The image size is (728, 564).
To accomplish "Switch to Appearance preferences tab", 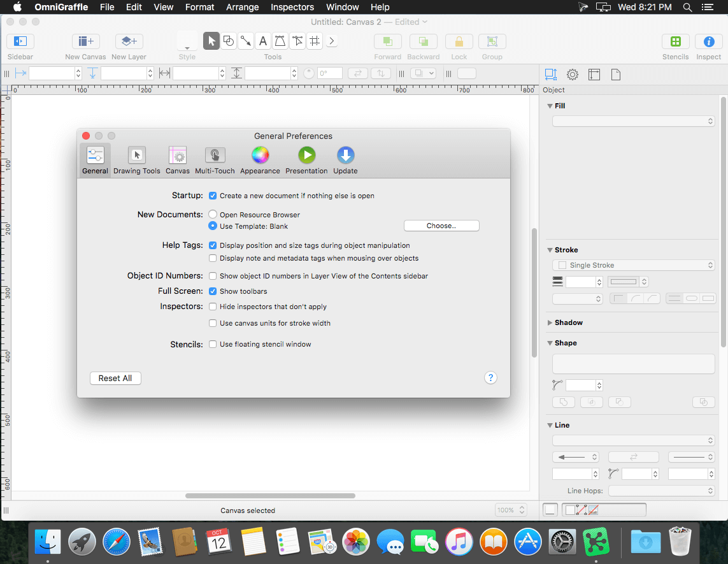I will 260,161.
